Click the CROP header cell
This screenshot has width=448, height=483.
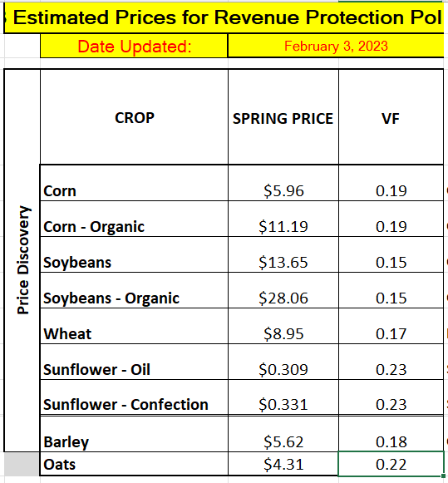point(135,117)
